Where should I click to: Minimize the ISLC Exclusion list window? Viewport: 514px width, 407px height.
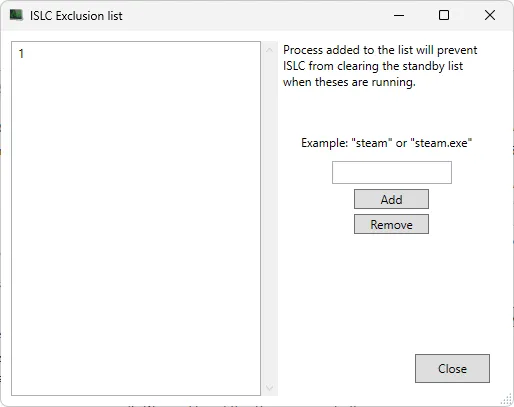(399, 15)
